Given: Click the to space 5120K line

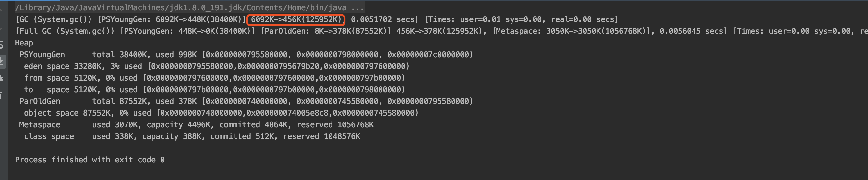Looking at the screenshot, I should [x=214, y=90].
